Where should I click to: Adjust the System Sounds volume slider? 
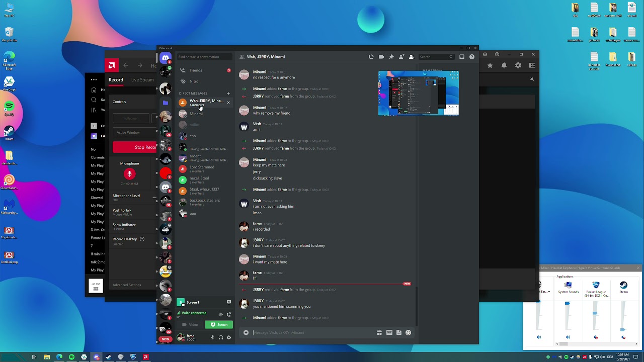567,303
